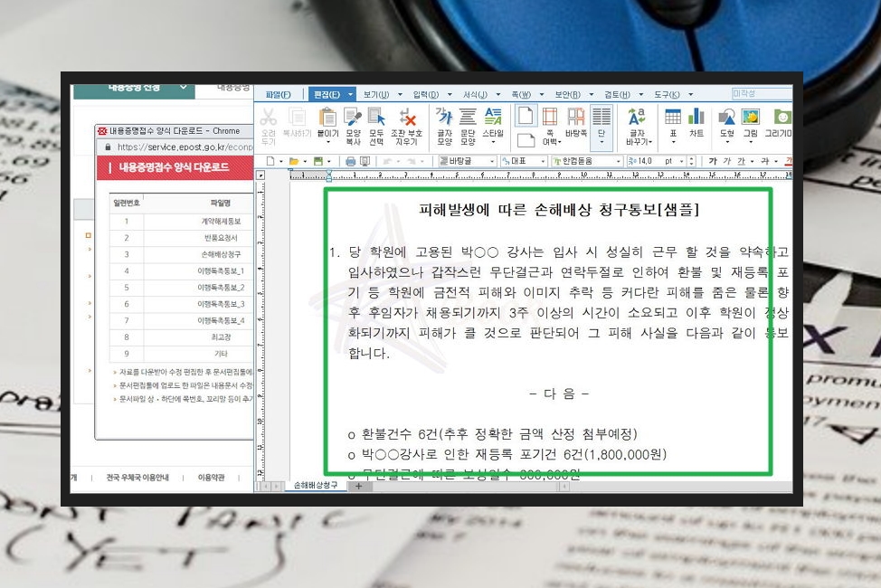The image size is (881, 588).
Task: Click the Paste (붙이기) clipboard icon
Action: click(x=327, y=118)
